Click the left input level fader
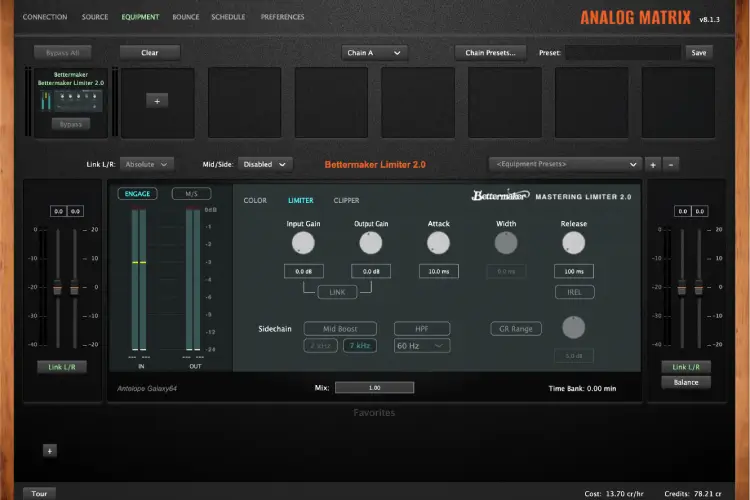The image size is (750, 500). click(x=59, y=289)
